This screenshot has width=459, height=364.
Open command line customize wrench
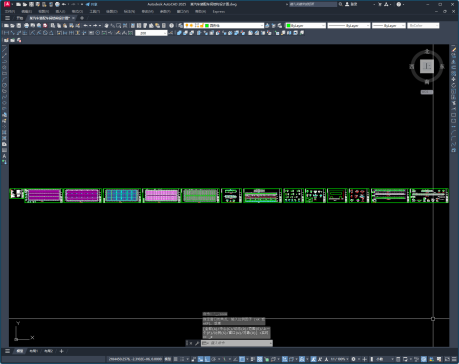pyautogui.click(x=197, y=343)
